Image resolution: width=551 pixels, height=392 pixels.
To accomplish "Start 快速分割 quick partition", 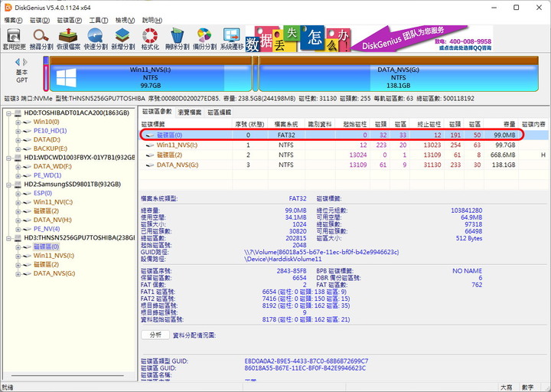I will click(96, 39).
